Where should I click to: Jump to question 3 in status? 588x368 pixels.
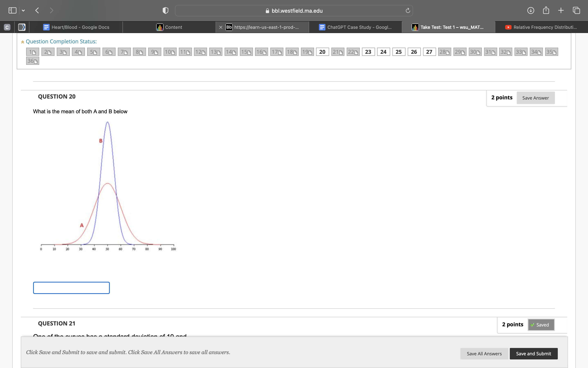[63, 52]
